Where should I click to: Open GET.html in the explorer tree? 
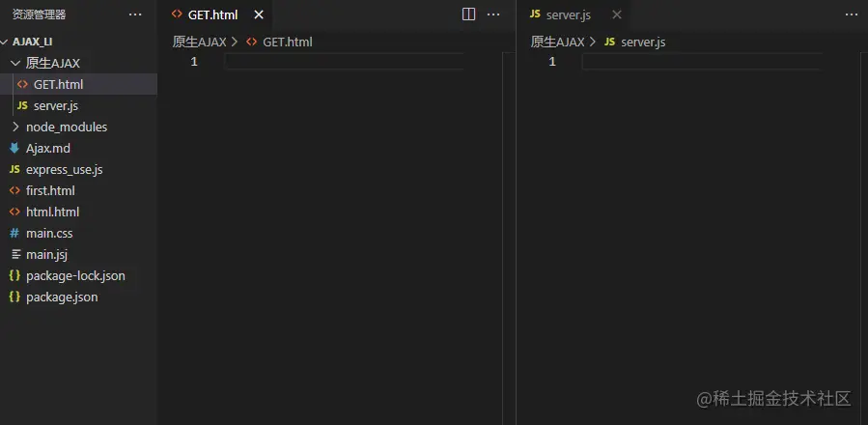78,84
